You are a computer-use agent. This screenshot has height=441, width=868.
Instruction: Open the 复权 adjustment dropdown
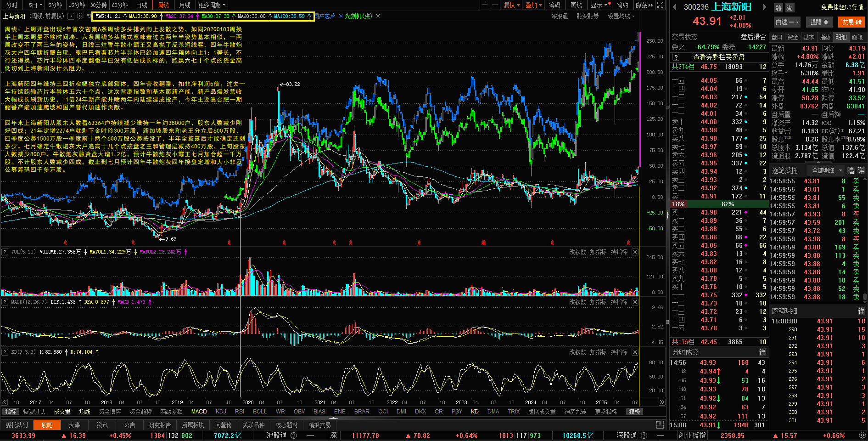(512, 5)
